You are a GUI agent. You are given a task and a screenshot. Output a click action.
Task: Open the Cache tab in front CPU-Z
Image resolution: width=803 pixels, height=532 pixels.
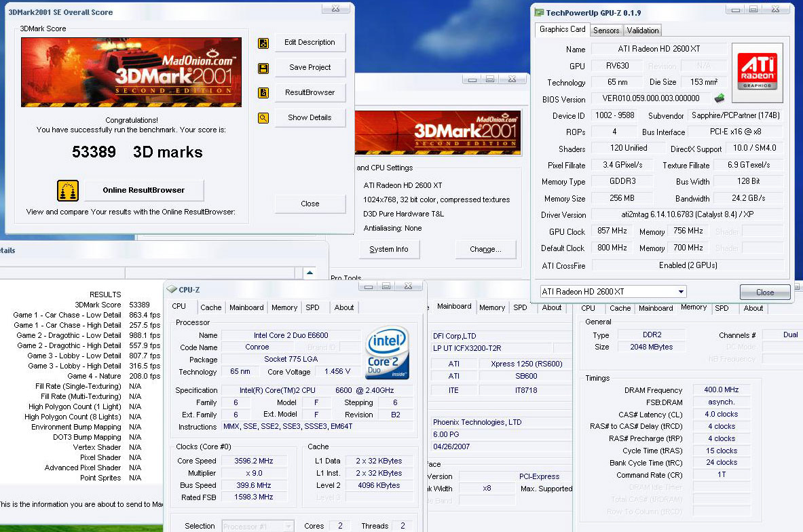(x=211, y=307)
